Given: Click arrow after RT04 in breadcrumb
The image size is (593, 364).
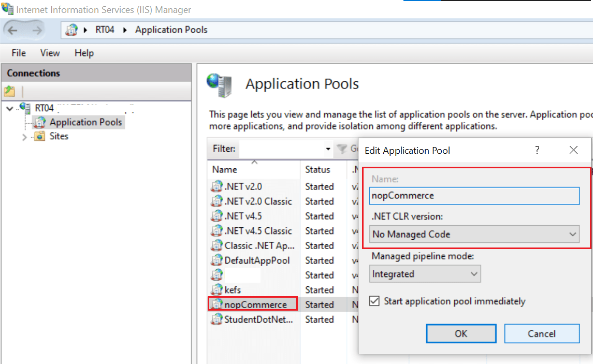Looking at the screenshot, I should coord(125,30).
